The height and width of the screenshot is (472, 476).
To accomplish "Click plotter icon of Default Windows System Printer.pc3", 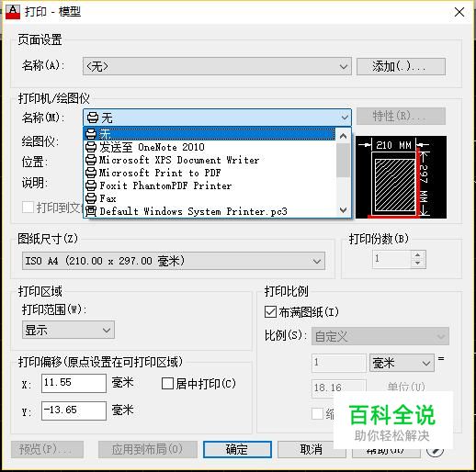I will [x=91, y=211].
